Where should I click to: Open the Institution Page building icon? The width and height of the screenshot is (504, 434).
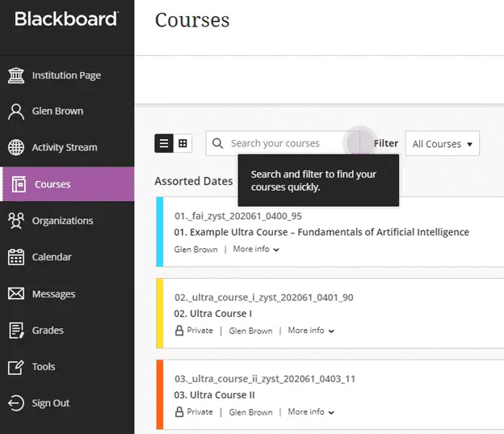click(16, 76)
